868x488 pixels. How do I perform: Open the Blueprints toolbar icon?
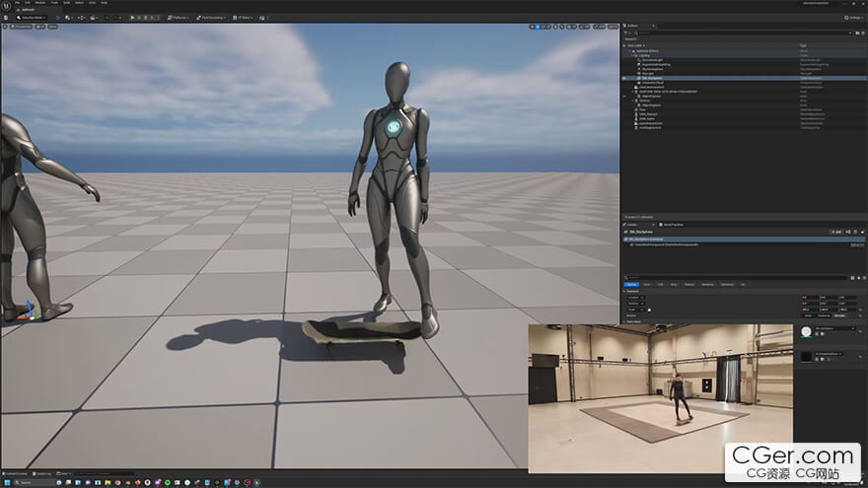81,18
